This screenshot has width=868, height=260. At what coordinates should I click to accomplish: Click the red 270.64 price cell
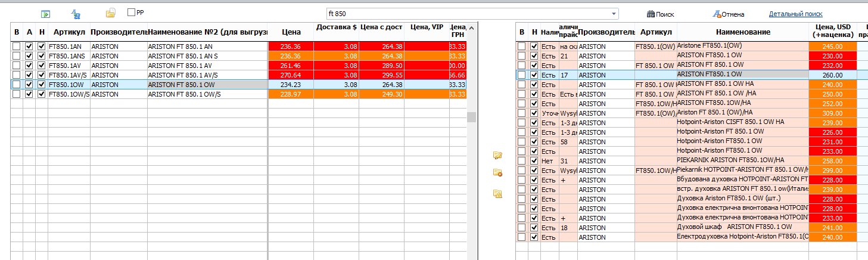[291, 75]
